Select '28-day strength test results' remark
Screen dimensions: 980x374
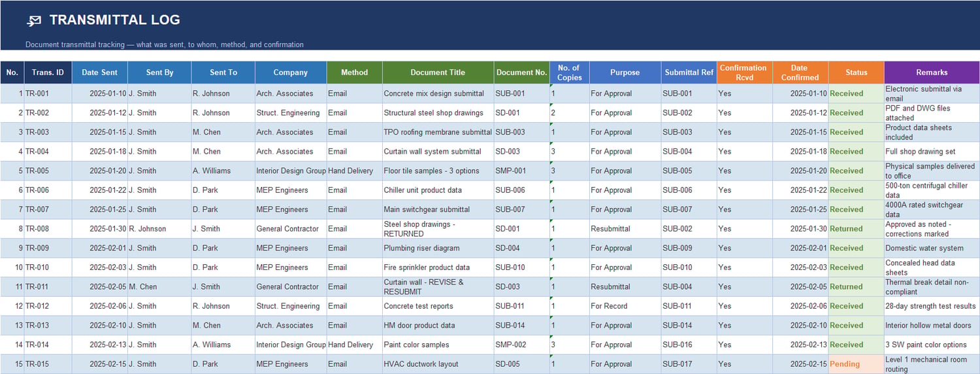click(932, 306)
